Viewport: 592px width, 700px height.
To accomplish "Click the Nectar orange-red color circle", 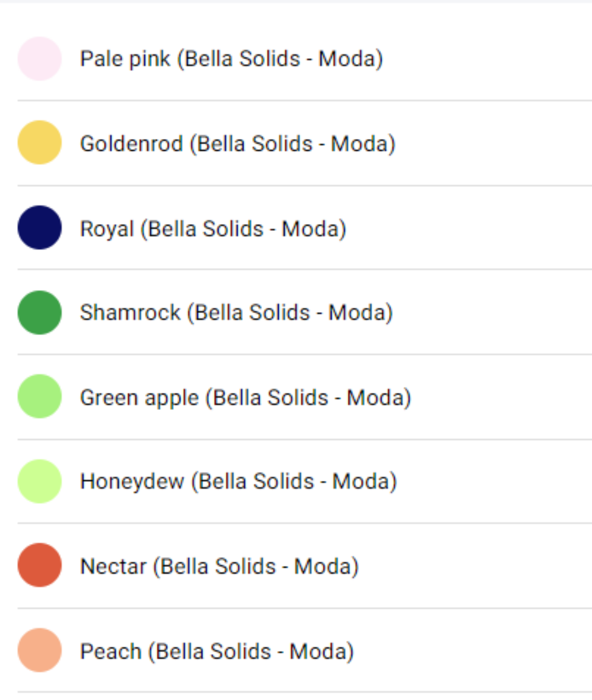I will pyautogui.click(x=40, y=565).
